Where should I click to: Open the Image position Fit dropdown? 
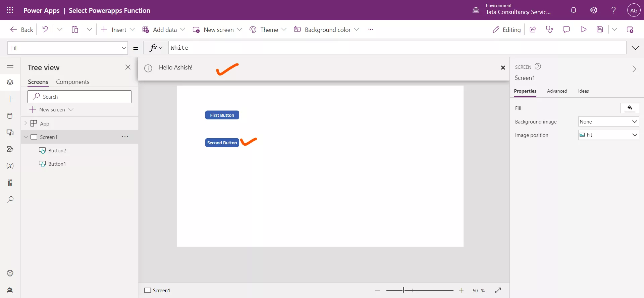pyautogui.click(x=608, y=135)
